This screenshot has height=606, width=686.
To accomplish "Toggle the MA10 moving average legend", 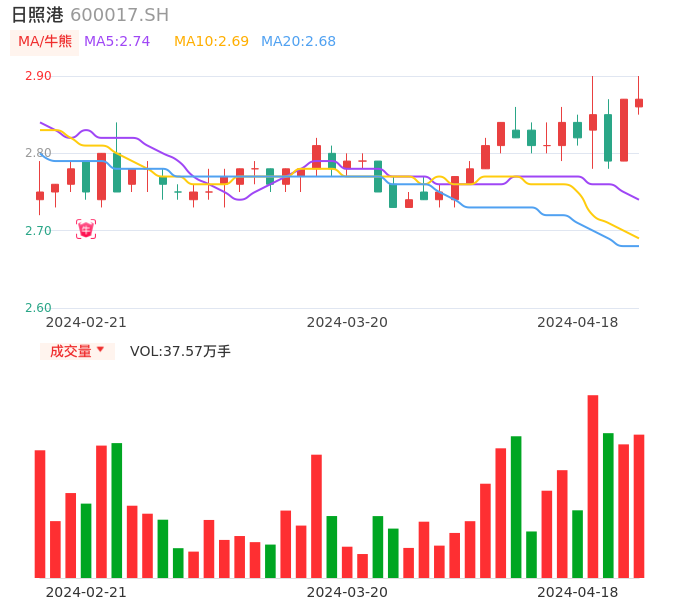I will click(x=211, y=42).
